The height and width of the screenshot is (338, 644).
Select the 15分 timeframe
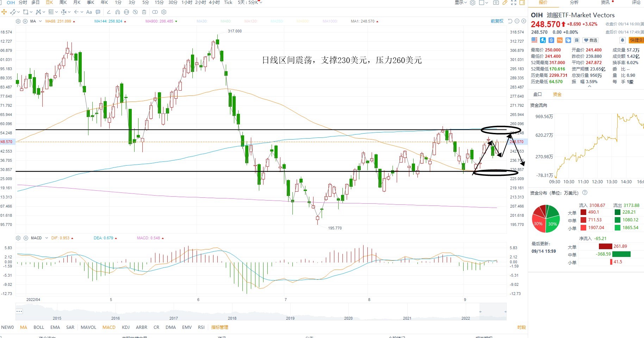pos(159,2)
